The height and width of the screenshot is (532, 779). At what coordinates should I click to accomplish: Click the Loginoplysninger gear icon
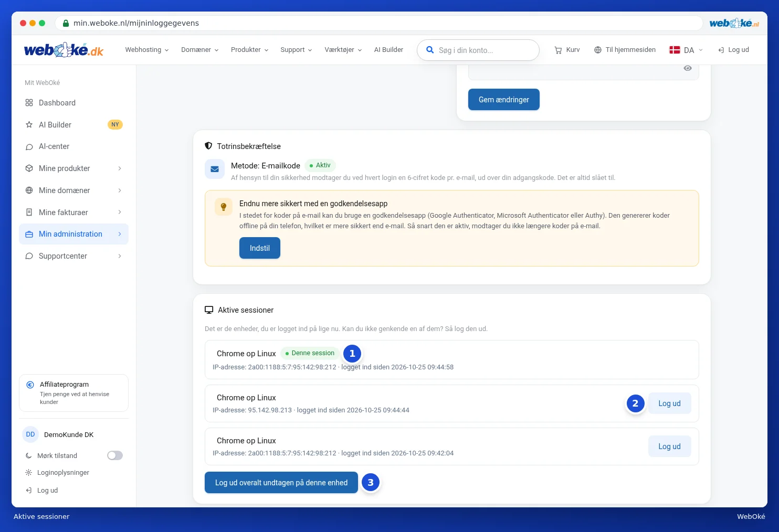coord(29,473)
